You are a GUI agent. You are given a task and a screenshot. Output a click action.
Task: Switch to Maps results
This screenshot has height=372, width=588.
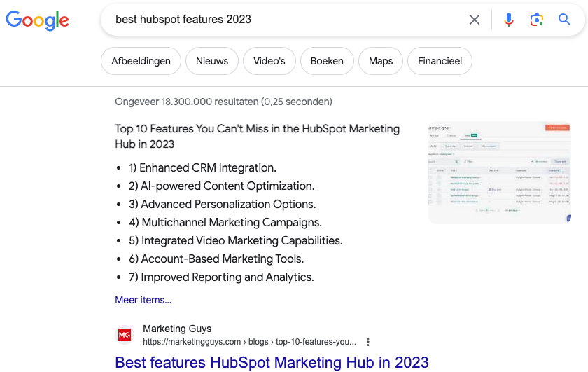point(381,61)
